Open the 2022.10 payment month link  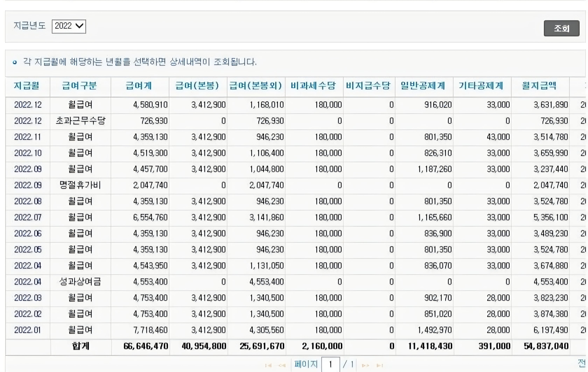[28, 153]
